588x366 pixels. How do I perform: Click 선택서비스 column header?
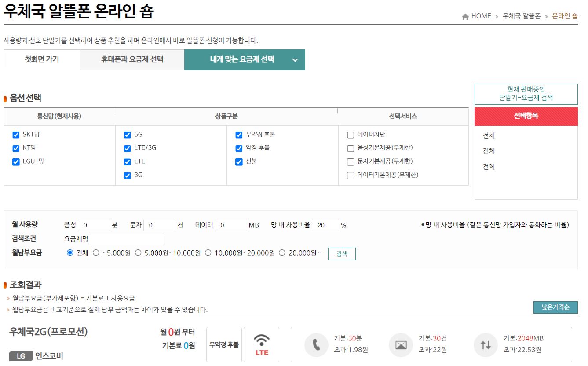(x=403, y=117)
